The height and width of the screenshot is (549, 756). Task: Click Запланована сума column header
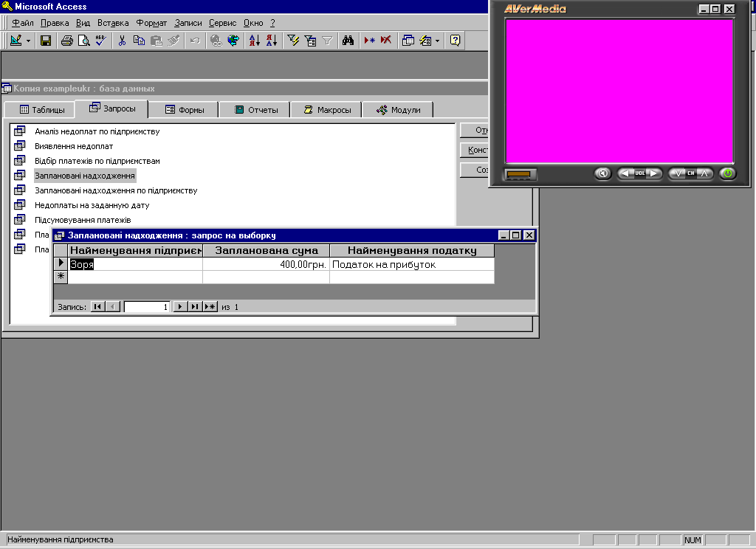[x=266, y=250]
